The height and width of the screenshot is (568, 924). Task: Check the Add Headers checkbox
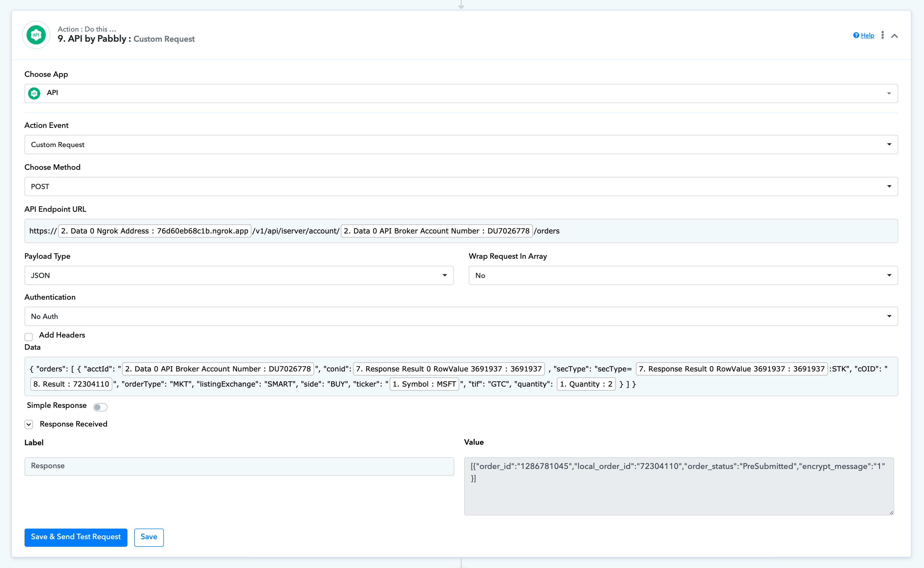click(x=29, y=337)
